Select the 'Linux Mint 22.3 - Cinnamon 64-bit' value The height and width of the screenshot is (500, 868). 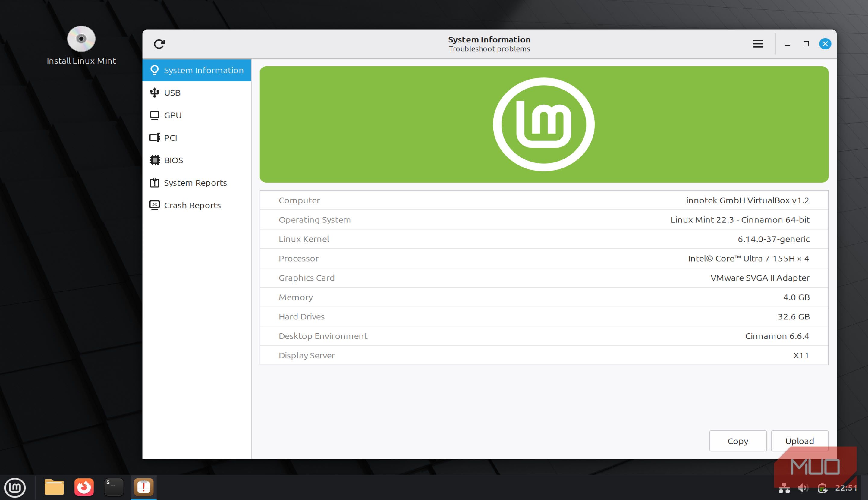(740, 220)
